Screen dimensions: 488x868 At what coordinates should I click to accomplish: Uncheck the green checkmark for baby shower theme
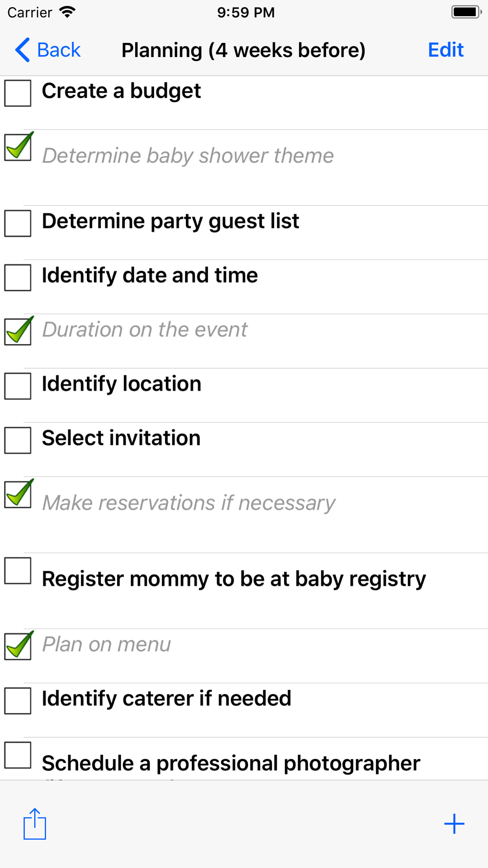click(x=19, y=146)
